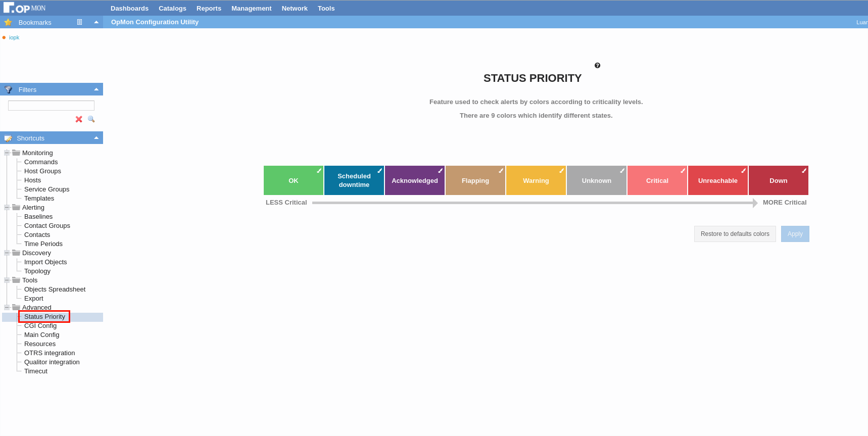Click the bookmarks list icon

[79, 22]
